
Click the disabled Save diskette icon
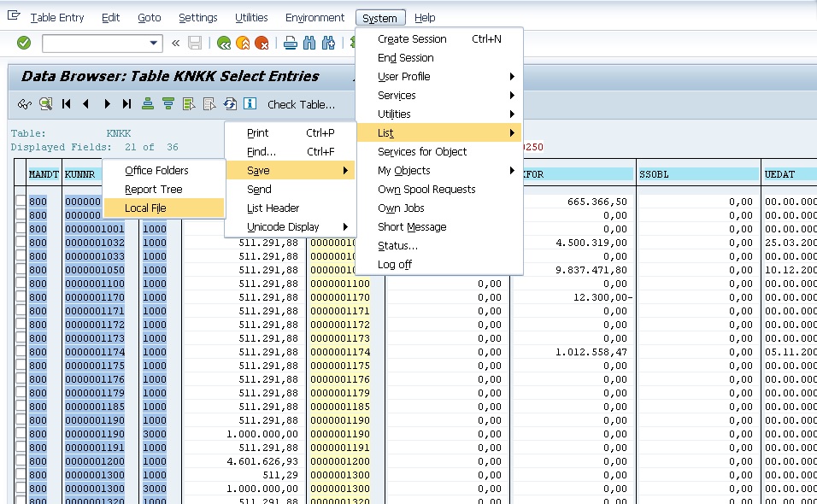coord(194,43)
